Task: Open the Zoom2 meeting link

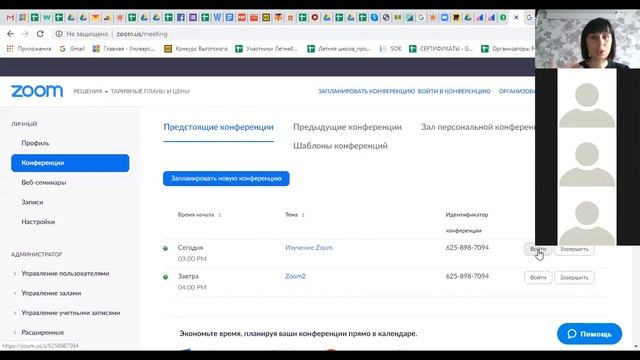Action: [296, 276]
